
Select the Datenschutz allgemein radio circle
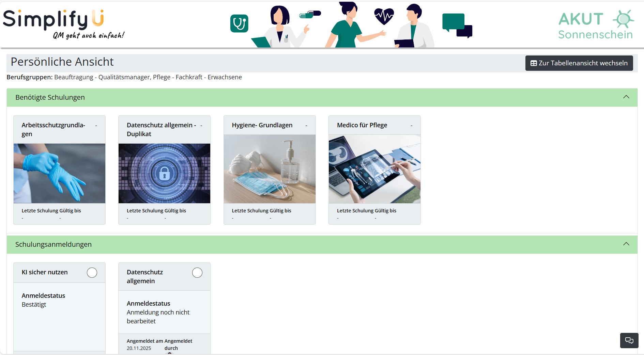pos(197,273)
